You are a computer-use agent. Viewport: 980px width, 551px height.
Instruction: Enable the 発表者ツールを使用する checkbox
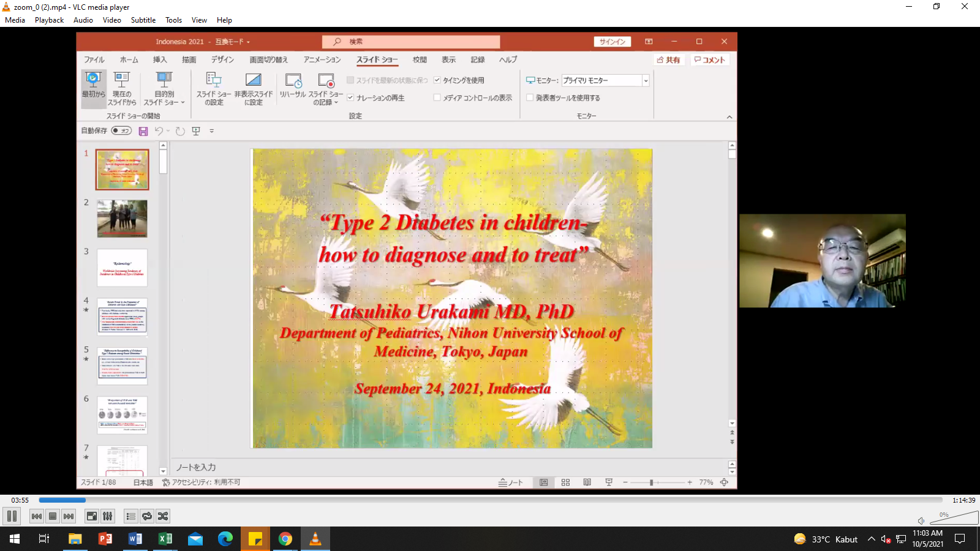(x=530, y=98)
